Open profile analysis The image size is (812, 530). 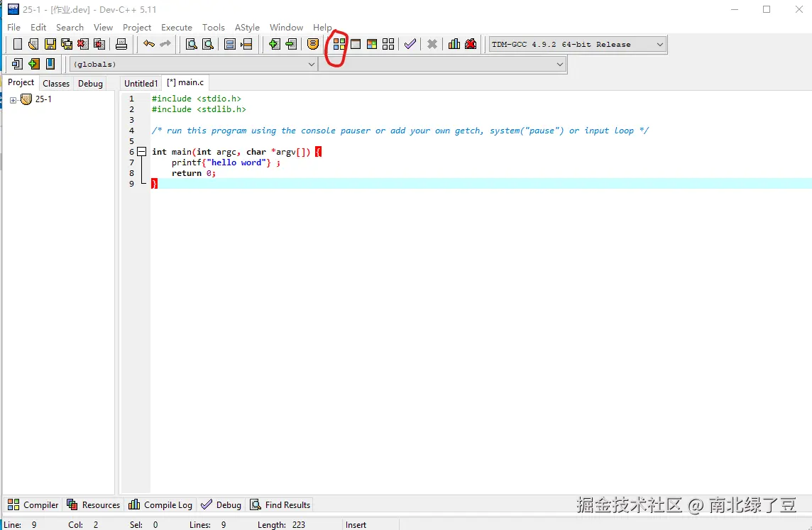pos(454,44)
